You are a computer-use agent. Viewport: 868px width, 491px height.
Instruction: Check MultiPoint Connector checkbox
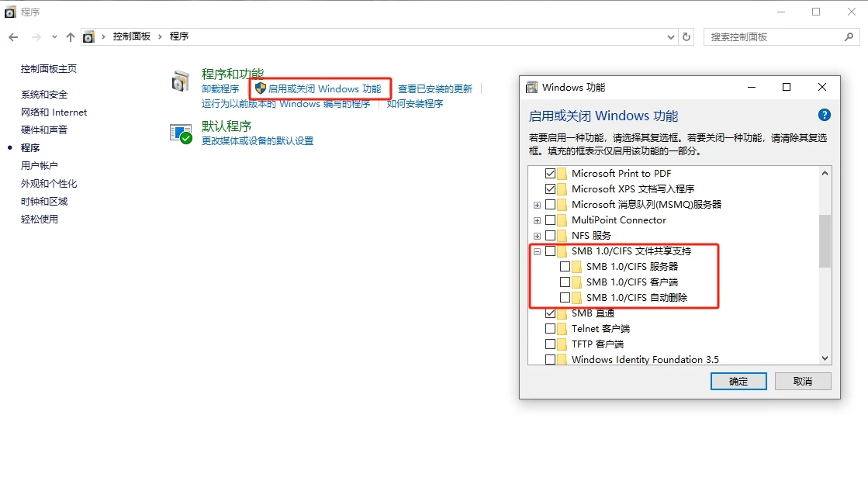(x=550, y=220)
